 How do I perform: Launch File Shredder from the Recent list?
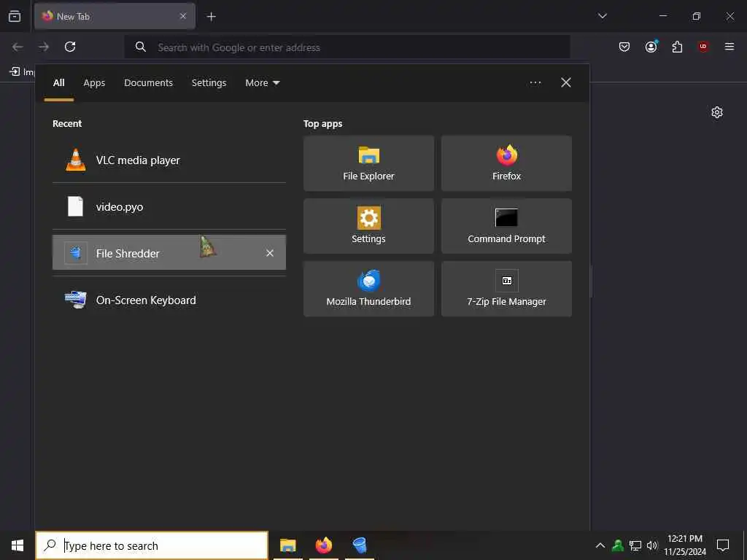[x=169, y=253]
